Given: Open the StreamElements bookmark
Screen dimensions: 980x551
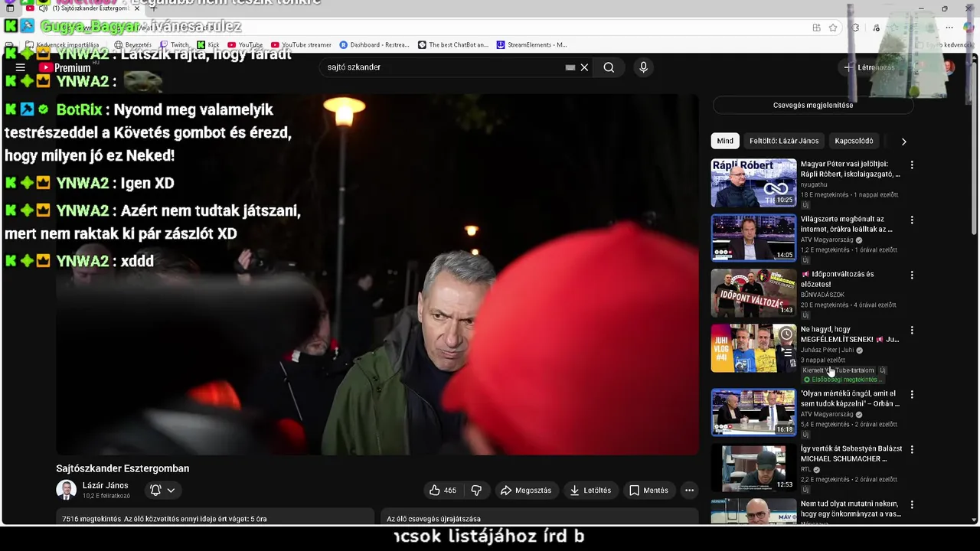Looking at the screenshot, I should click(532, 44).
